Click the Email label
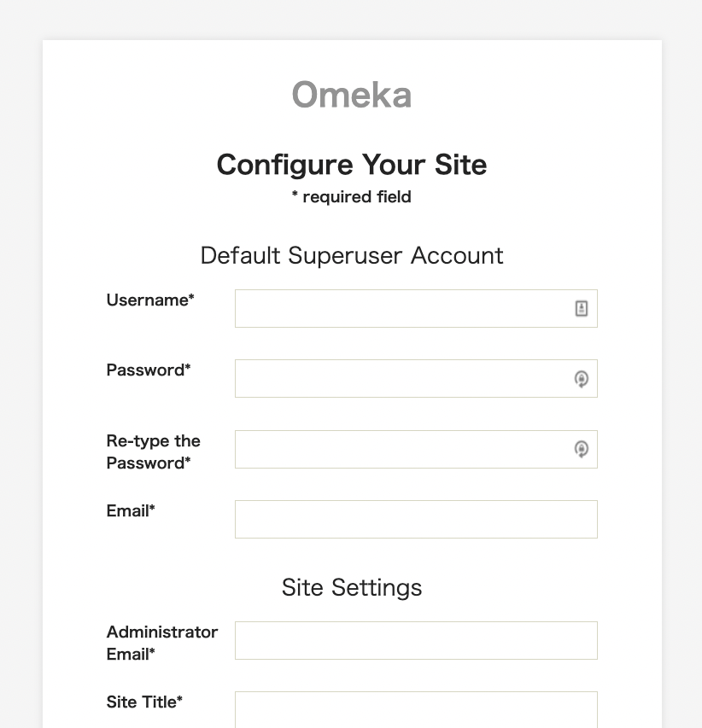The image size is (702, 728). coord(130,511)
